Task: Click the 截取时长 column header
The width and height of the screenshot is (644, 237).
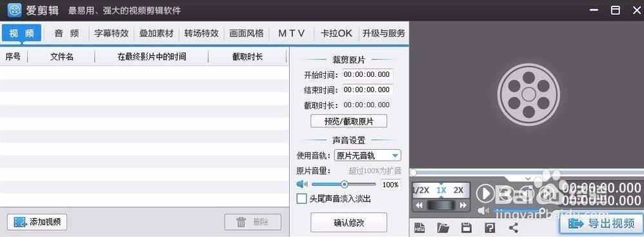Action: [247, 57]
